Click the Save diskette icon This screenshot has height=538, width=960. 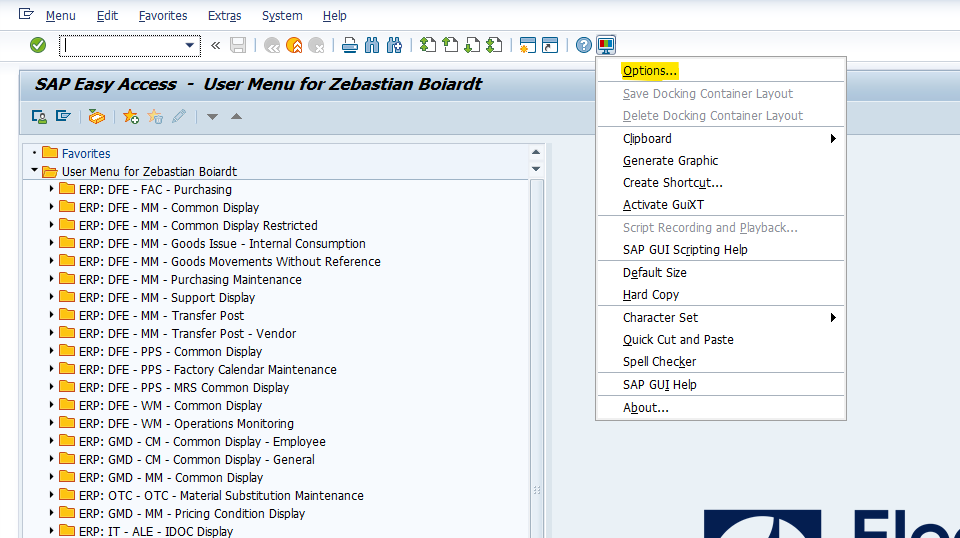coord(238,45)
